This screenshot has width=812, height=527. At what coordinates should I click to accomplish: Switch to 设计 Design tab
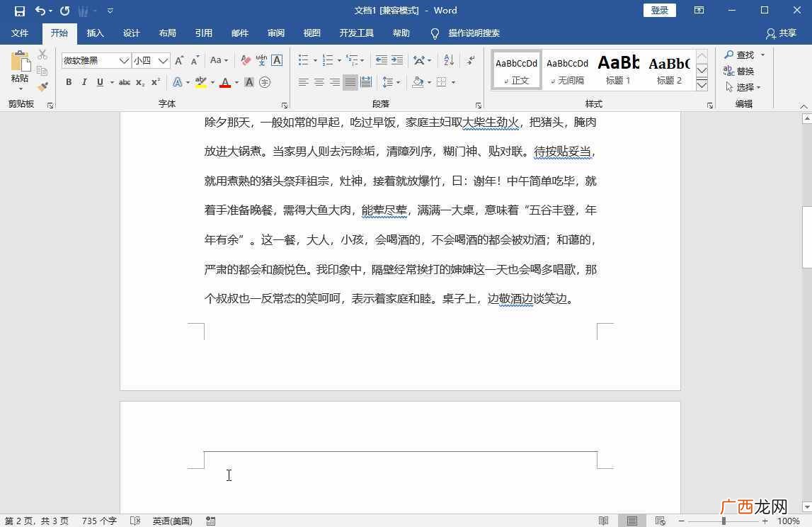pos(132,33)
